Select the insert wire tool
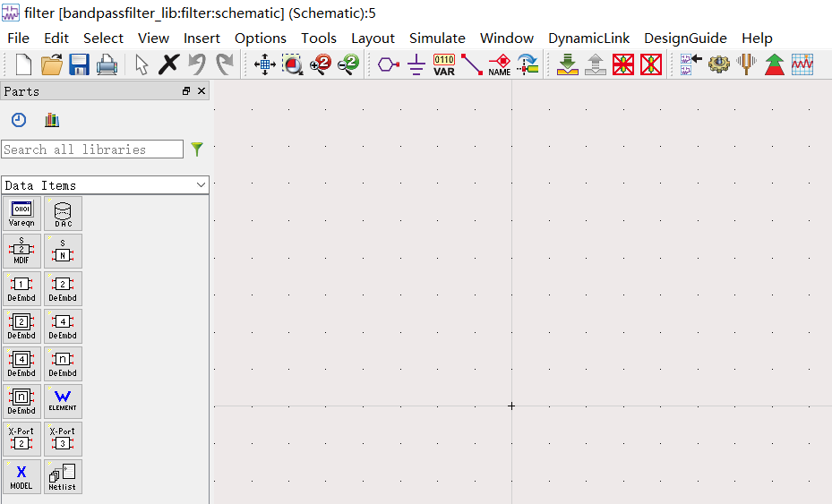Image resolution: width=832 pixels, height=504 pixels. coord(472,64)
